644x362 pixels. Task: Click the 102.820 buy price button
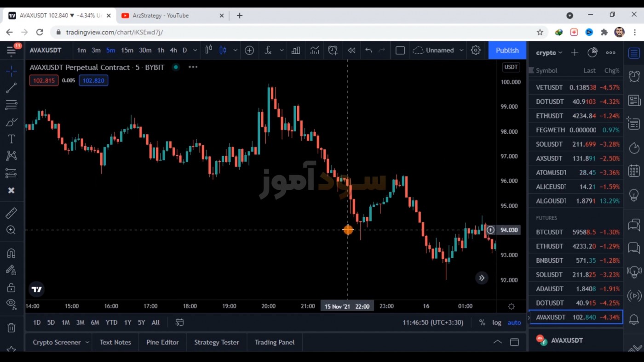click(93, 80)
